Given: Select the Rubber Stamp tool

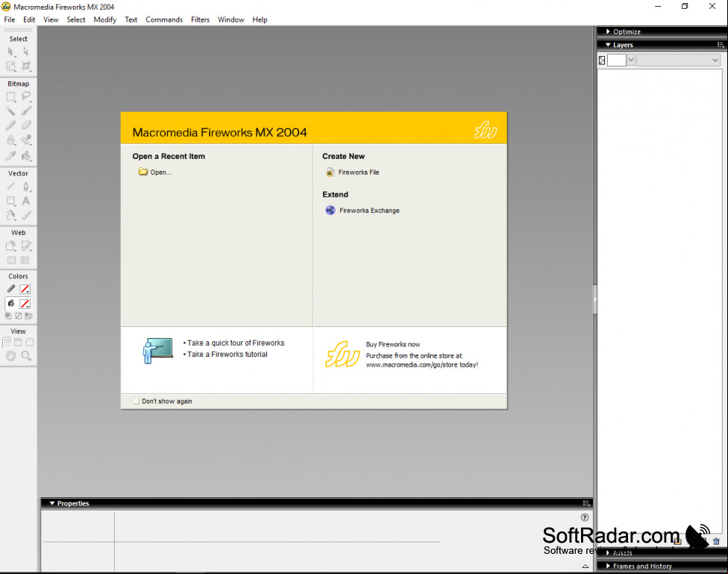Looking at the screenshot, I should [x=26, y=140].
